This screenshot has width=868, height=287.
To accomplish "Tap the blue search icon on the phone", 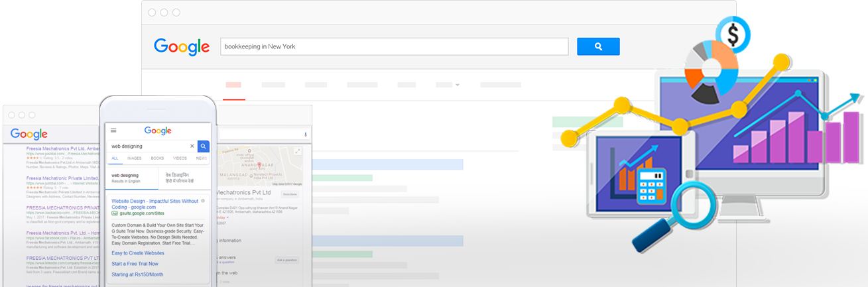I will (x=204, y=146).
